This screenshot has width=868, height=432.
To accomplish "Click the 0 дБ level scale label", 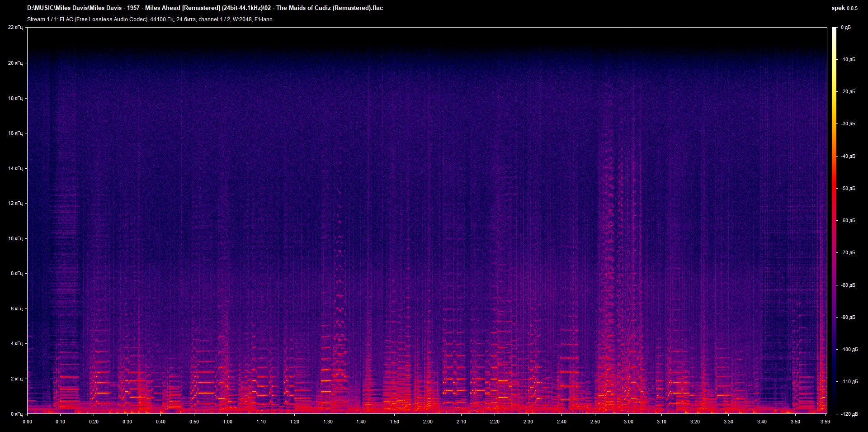I will 846,28.
